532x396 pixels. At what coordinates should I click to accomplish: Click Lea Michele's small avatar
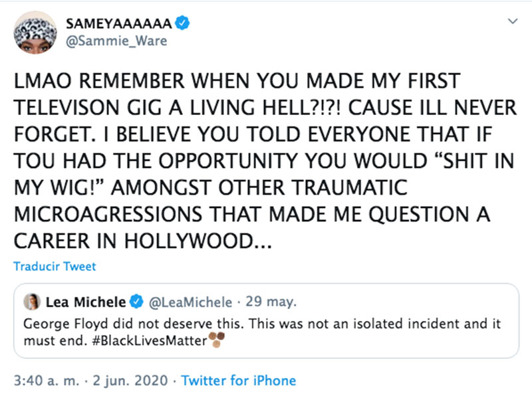coord(31,303)
